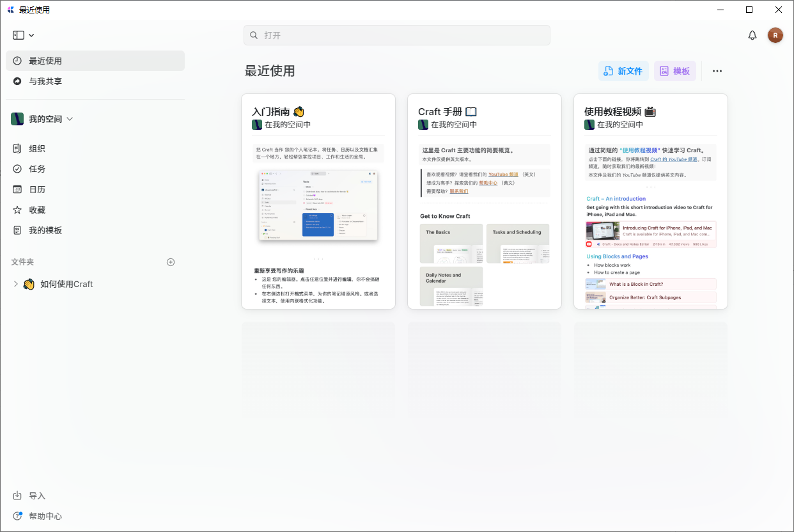794x532 pixels.
Task: Click 导入 at the sidebar bottom
Action: tap(37, 496)
